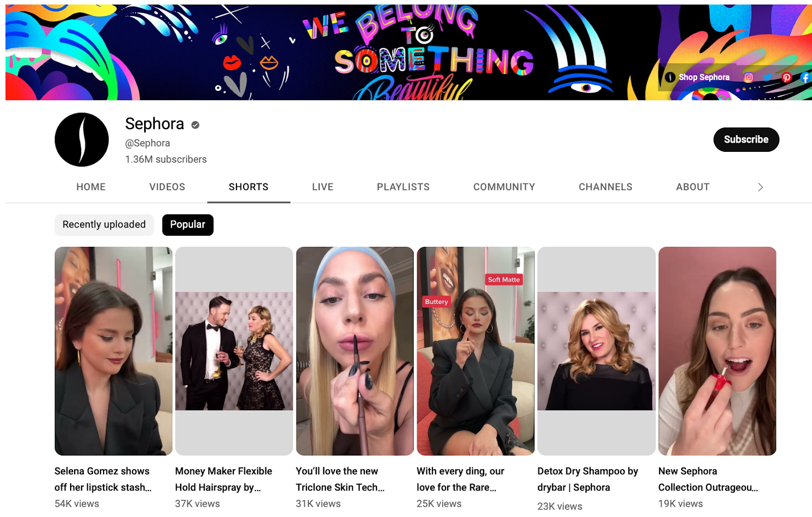Image resolution: width=812 pixels, height=517 pixels.
Task: Click the verified checkmark badge beside Sephora
Action: [x=195, y=124]
